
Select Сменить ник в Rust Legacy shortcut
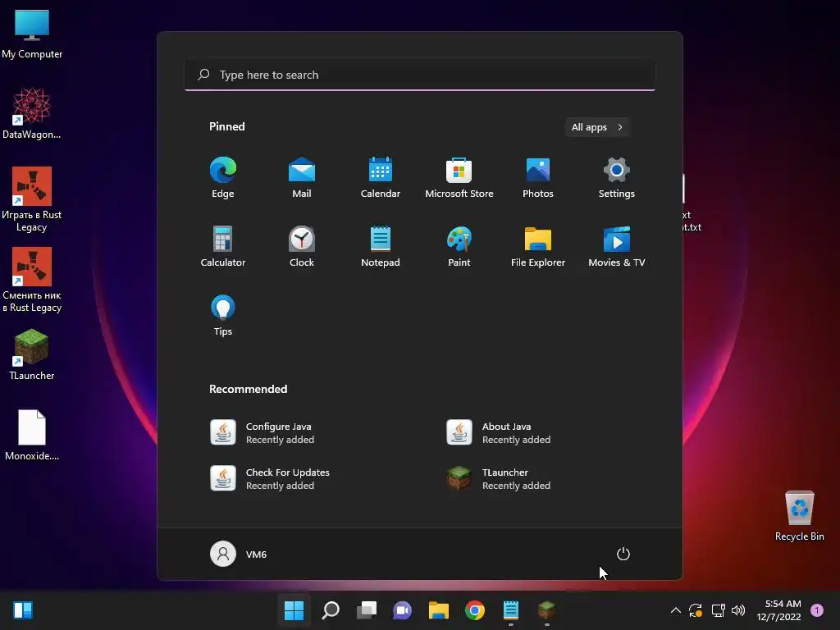32,280
